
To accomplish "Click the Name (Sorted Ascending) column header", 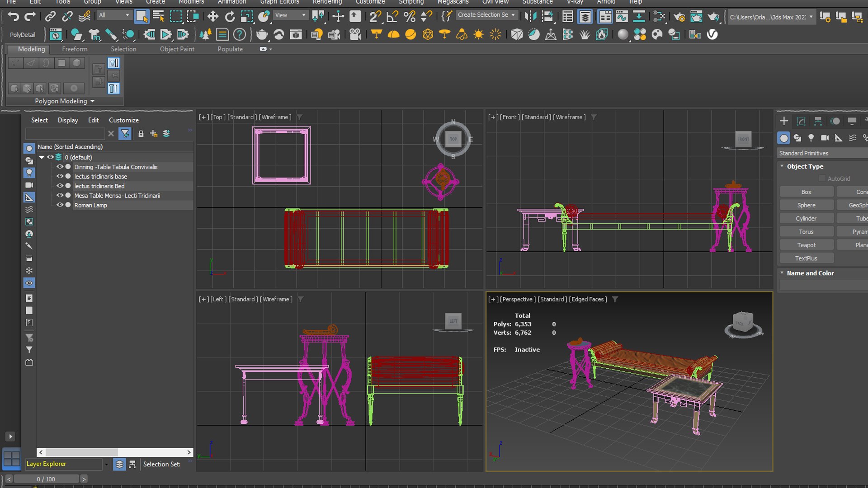I will (x=115, y=147).
